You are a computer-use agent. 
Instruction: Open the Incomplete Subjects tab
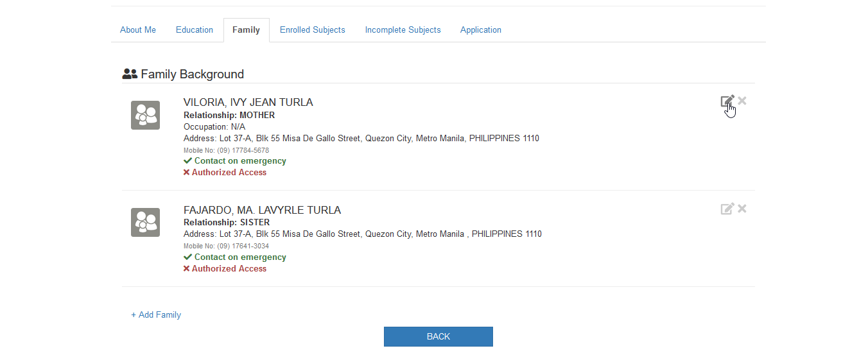(x=403, y=30)
